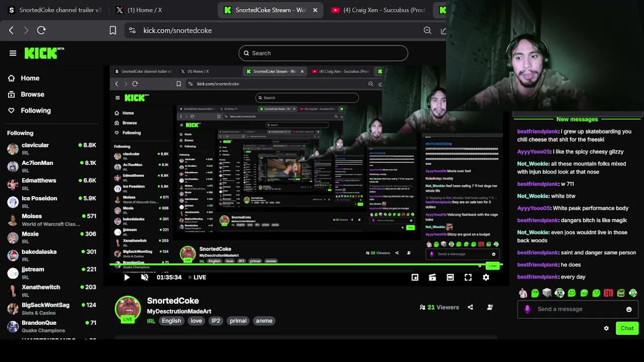Go back with browser back arrow

[11, 30]
